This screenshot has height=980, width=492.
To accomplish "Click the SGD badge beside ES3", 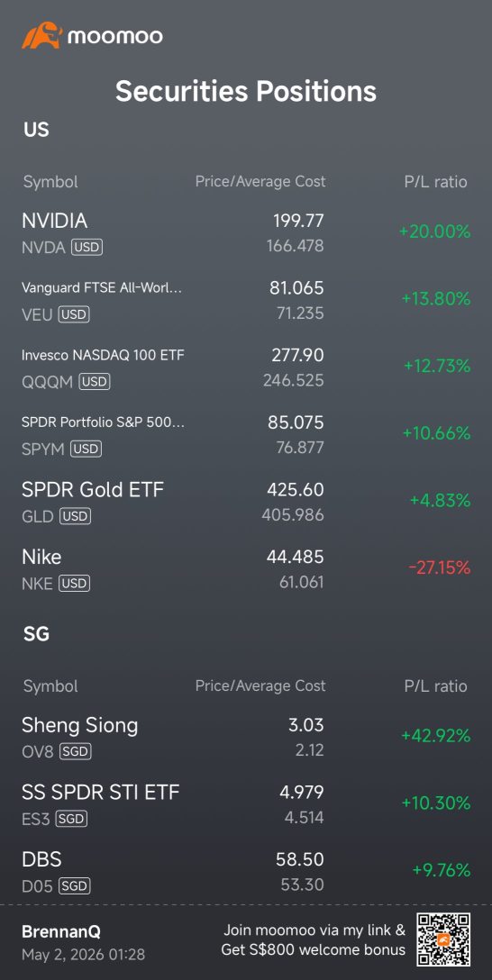I will pyautogui.click(x=71, y=819).
